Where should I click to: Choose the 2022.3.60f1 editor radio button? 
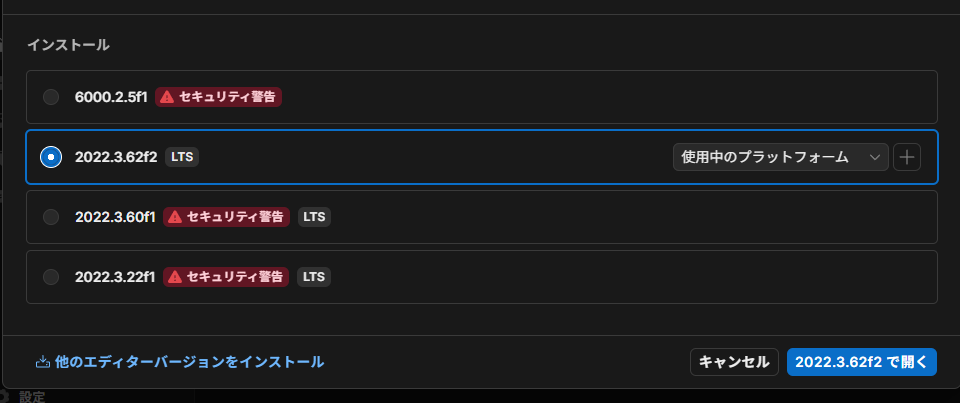click(51, 217)
